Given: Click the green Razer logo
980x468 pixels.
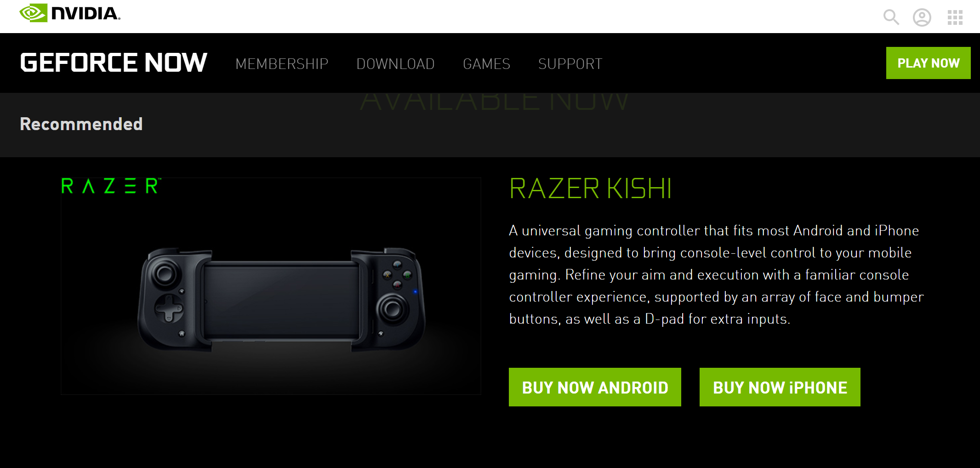Looking at the screenshot, I should click(x=111, y=186).
